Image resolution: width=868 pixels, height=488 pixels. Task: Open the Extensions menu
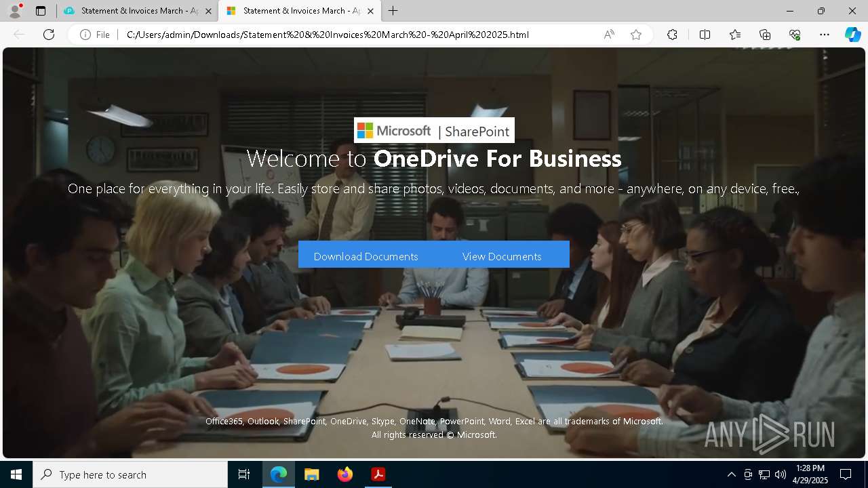click(x=672, y=35)
